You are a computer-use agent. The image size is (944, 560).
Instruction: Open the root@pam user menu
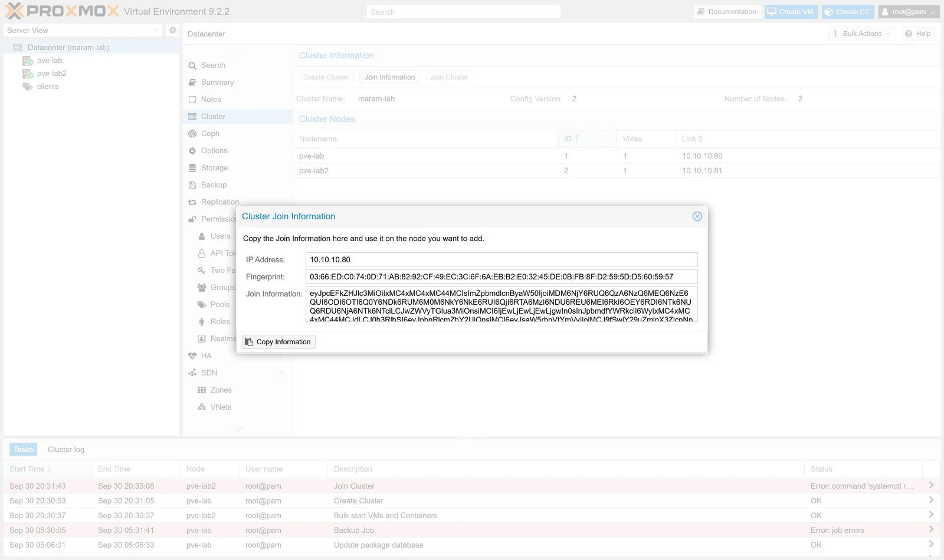[909, 12]
